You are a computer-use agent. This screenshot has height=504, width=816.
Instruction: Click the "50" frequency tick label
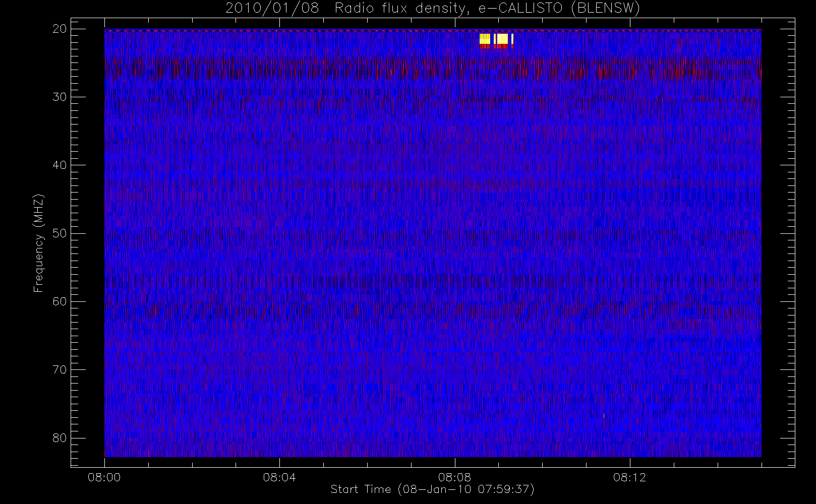coord(60,233)
